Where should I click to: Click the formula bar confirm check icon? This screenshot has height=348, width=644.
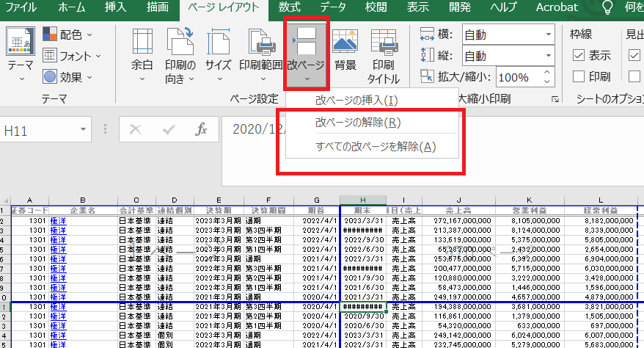click(x=169, y=130)
